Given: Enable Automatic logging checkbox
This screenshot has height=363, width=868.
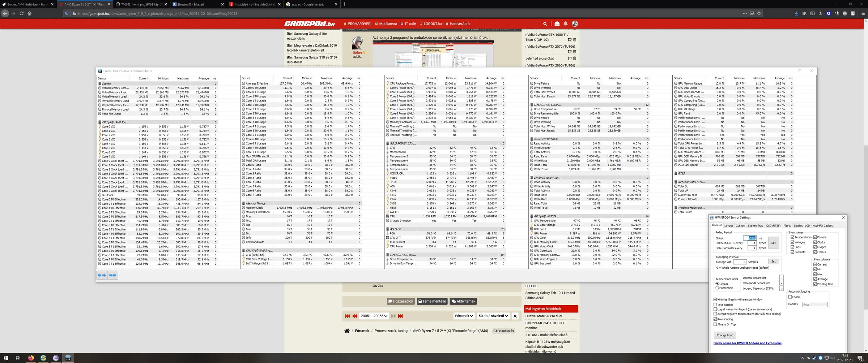Looking at the screenshot, I should [790, 297].
